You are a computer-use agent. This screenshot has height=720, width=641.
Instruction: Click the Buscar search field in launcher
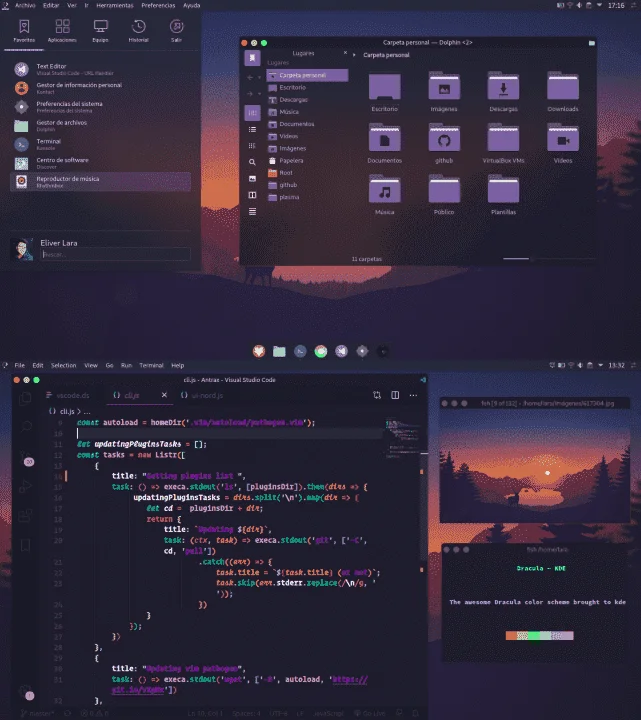115,254
